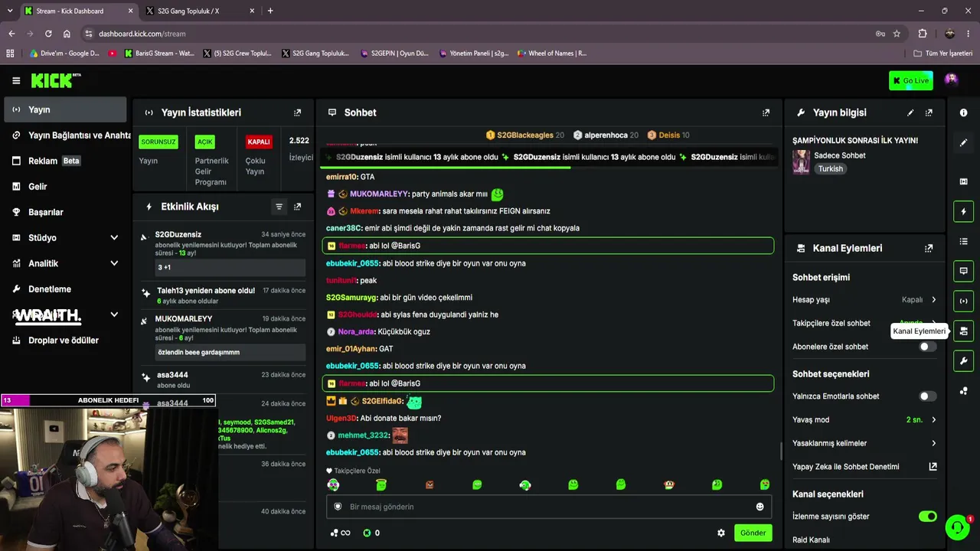
Task: Open the Wheel of Names bookmark
Action: pyautogui.click(x=552, y=54)
